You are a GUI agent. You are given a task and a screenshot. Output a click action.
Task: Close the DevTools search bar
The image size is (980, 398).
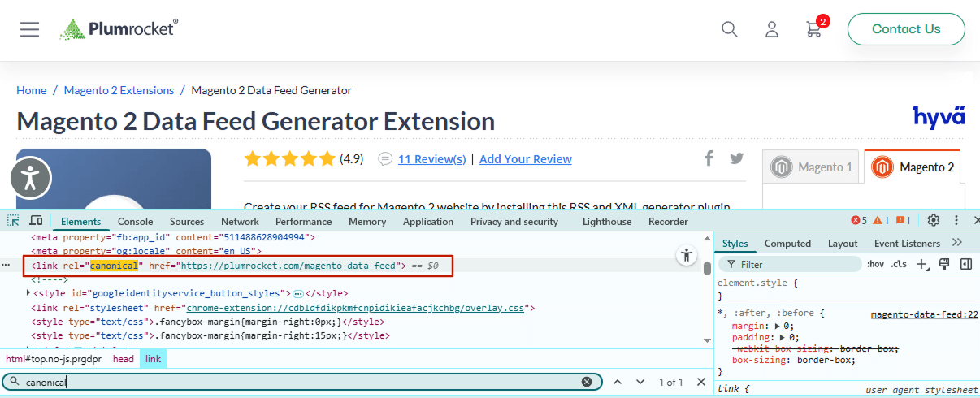(x=701, y=382)
